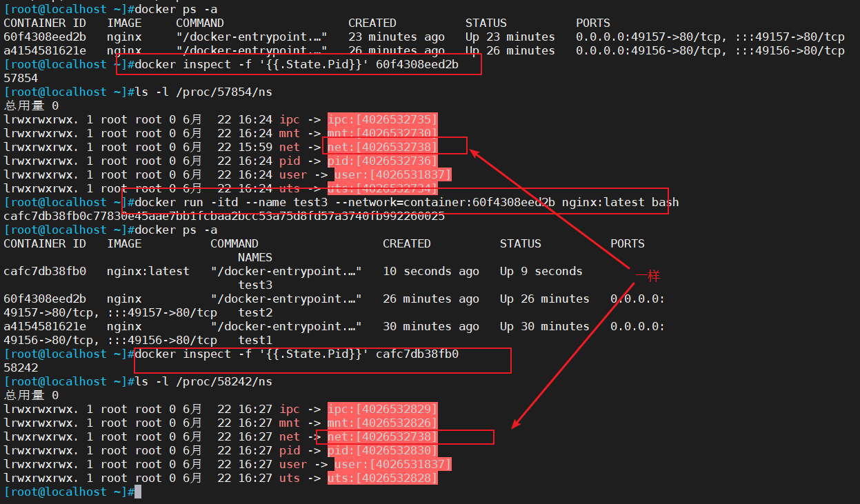Screen dimensions: 860x504
Task: Click the text "10 seconds ago"
Action: click(x=430, y=272)
